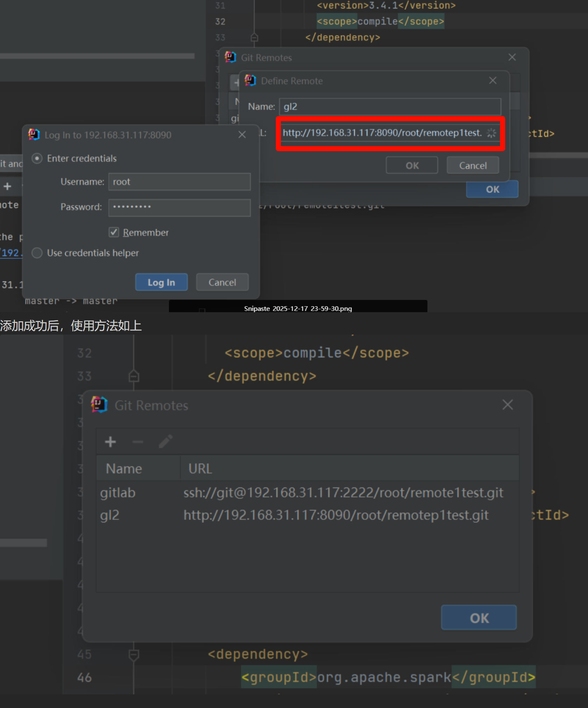This screenshot has height=708, width=588.
Task: Click the plus icon in the left panel
Action: point(7,186)
